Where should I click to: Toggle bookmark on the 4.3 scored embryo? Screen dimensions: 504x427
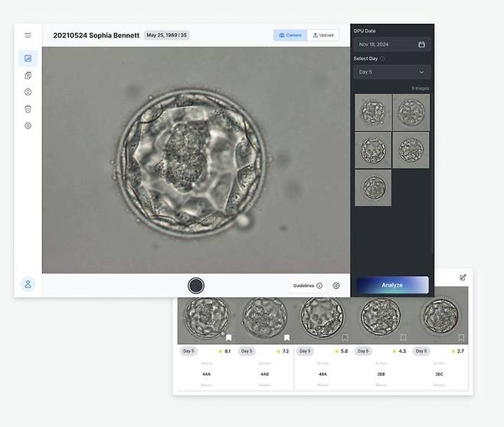coord(403,337)
